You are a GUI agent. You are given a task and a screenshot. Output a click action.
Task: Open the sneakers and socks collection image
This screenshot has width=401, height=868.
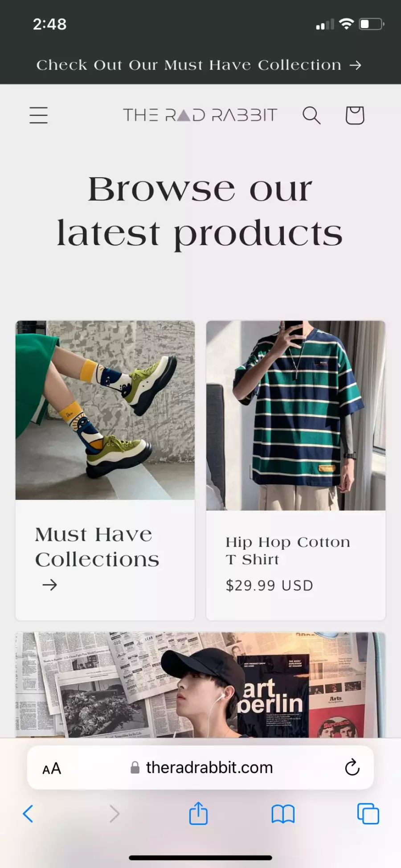[105, 410]
